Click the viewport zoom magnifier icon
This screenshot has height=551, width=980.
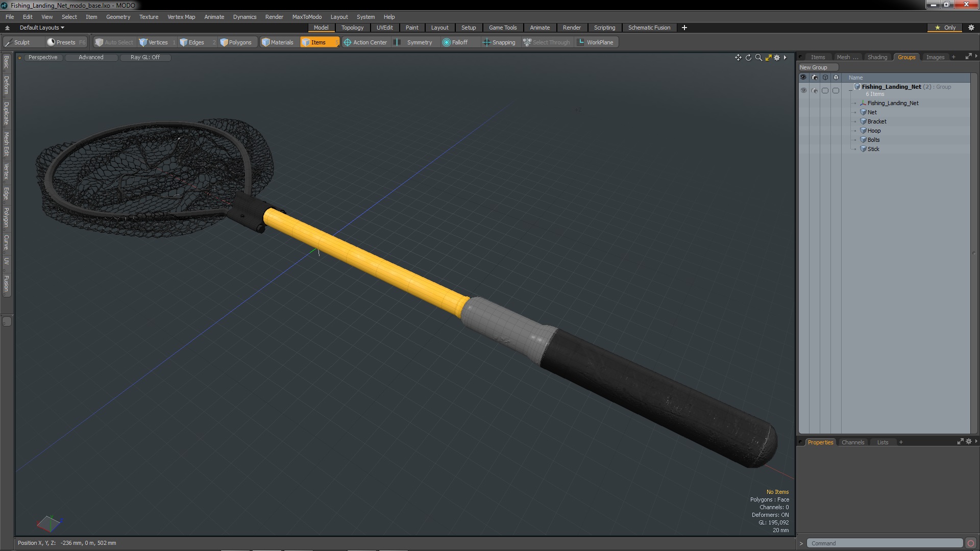[x=758, y=58]
